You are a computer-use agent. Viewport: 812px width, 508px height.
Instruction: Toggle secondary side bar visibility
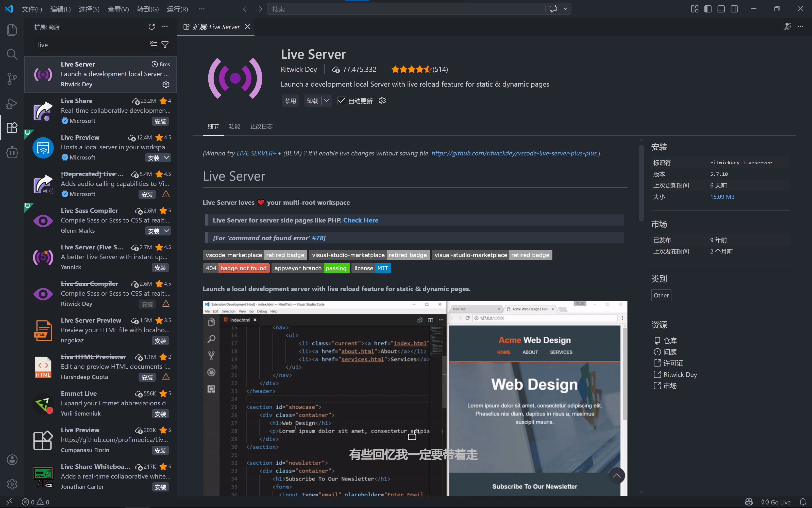[x=735, y=9]
